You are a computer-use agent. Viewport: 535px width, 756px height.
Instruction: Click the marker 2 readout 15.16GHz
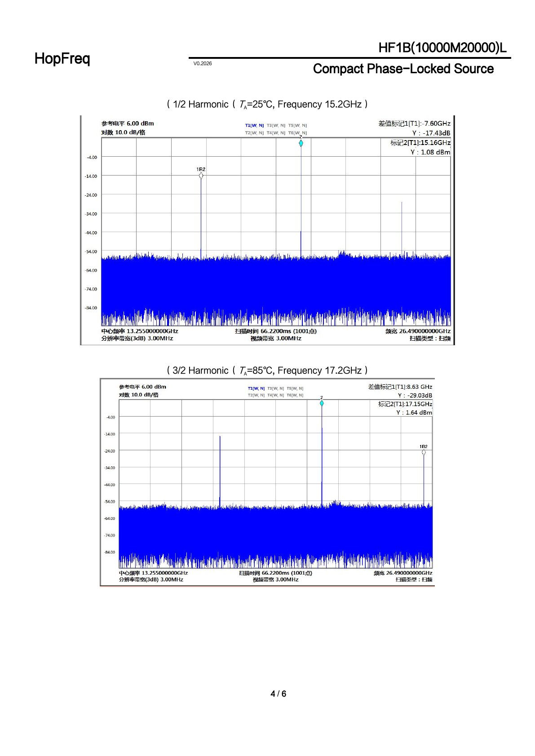420,142
